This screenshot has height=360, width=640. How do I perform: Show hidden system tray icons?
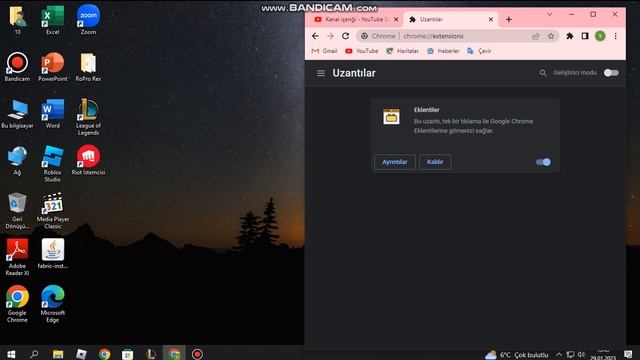(559, 354)
